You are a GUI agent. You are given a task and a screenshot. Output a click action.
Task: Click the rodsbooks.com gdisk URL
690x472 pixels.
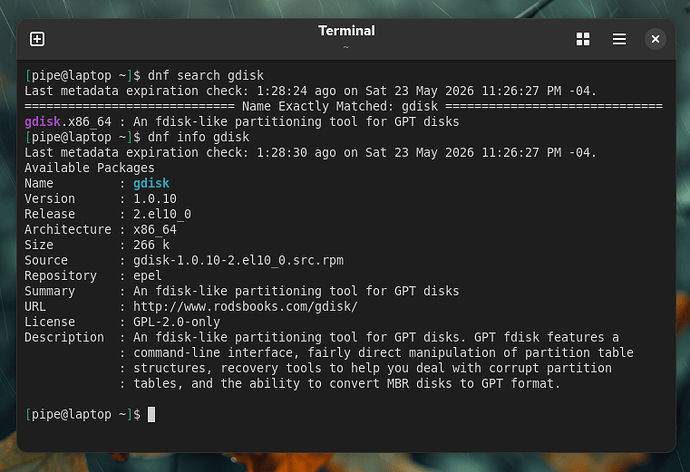[x=245, y=307]
